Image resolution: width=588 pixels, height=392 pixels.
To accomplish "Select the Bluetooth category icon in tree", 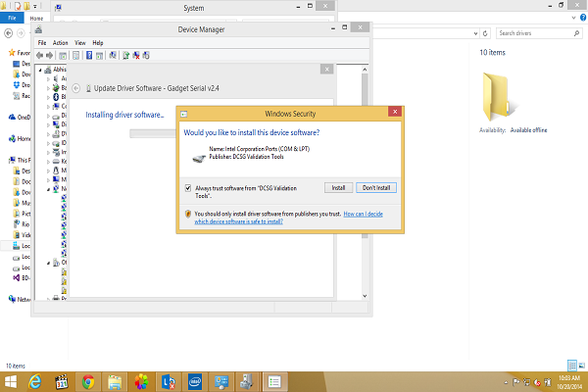I will (x=56, y=97).
